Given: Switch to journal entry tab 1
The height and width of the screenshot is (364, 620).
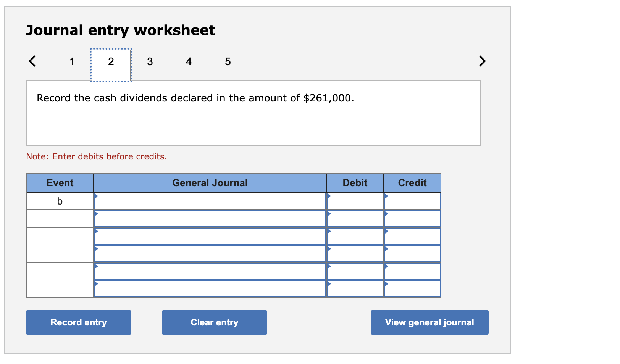Looking at the screenshot, I should 72,61.
